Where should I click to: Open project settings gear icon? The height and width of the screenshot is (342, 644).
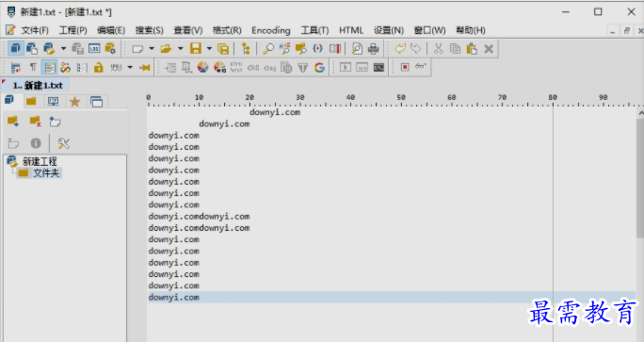point(110,48)
